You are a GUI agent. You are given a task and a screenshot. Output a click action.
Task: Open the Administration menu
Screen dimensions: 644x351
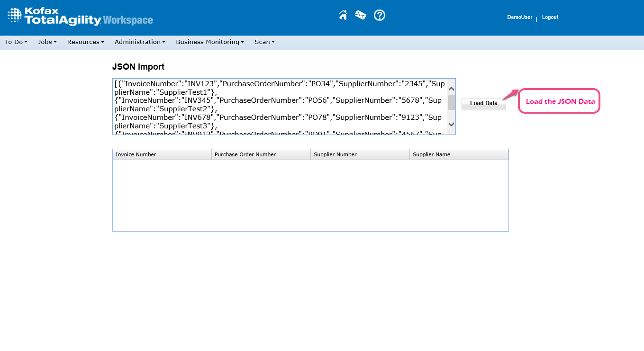(x=140, y=42)
